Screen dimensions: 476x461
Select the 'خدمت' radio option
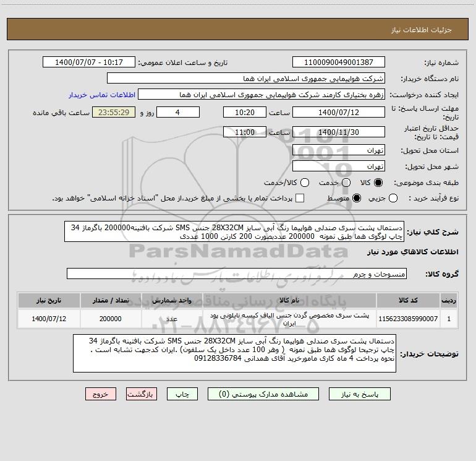click(x=346, y=183)
